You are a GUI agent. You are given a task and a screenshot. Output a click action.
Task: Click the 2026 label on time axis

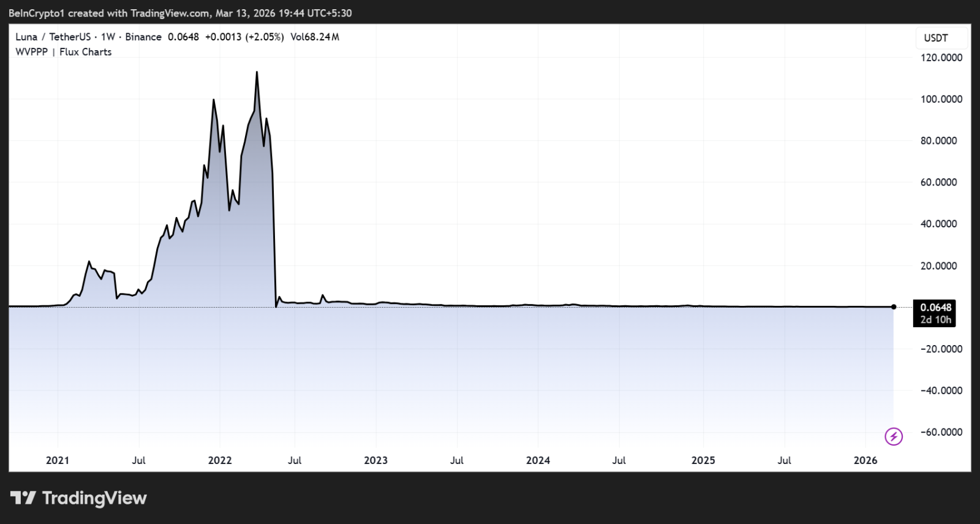pos(865,460)
